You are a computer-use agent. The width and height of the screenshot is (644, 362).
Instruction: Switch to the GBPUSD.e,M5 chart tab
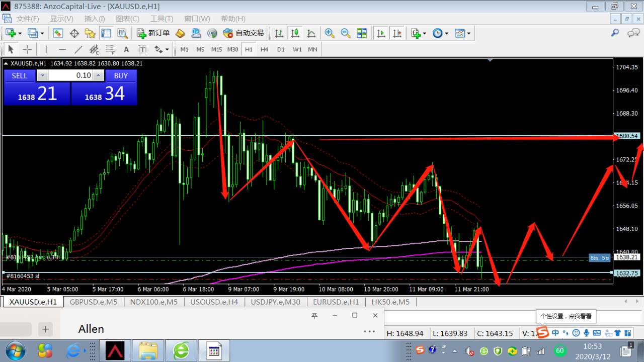coord(93,302)
